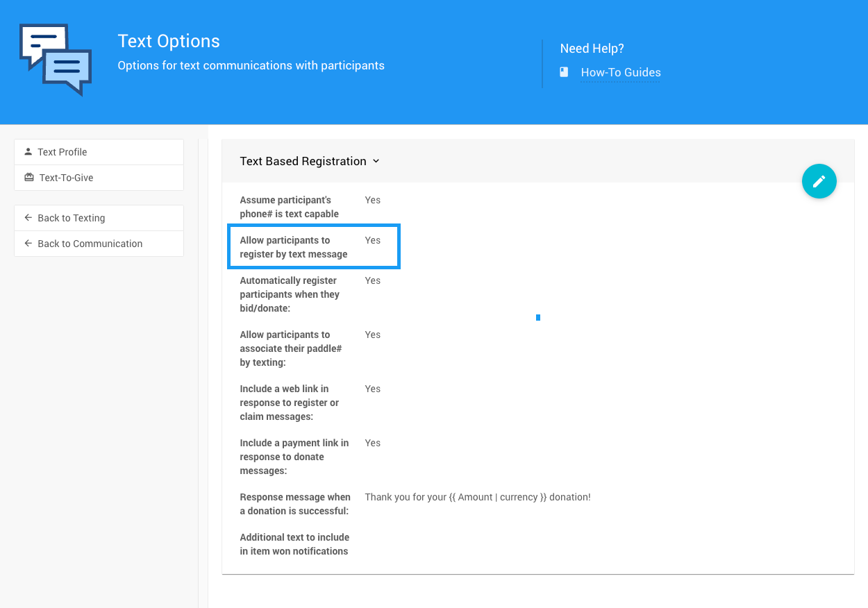Screen dimensions: 868x608
Task: Select the highlighted register by text message row
Action: [x=313, y=246]
